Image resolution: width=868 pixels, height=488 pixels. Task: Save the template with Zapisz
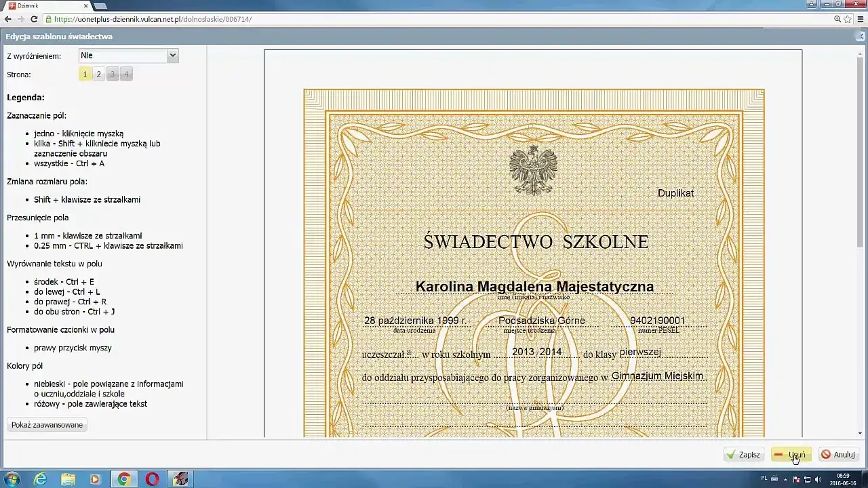[744, 455]
